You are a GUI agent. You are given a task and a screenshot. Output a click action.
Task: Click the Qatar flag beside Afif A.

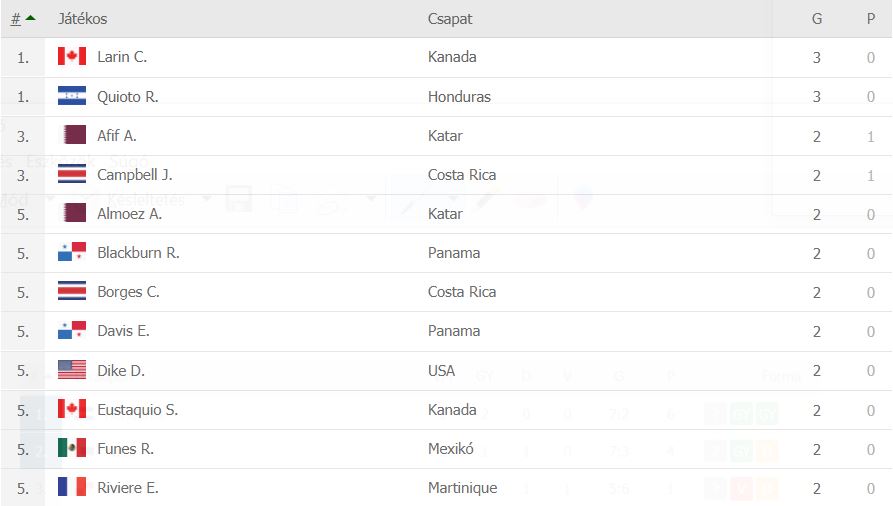(74, 135)
